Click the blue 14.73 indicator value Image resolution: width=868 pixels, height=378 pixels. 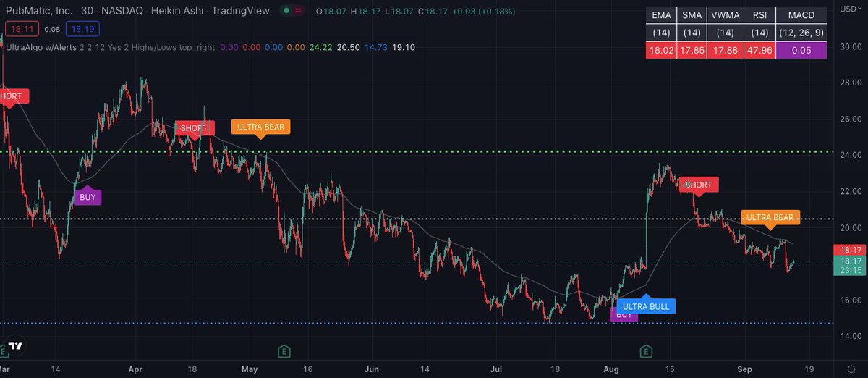pyautogui.click(x=377, y=46)
